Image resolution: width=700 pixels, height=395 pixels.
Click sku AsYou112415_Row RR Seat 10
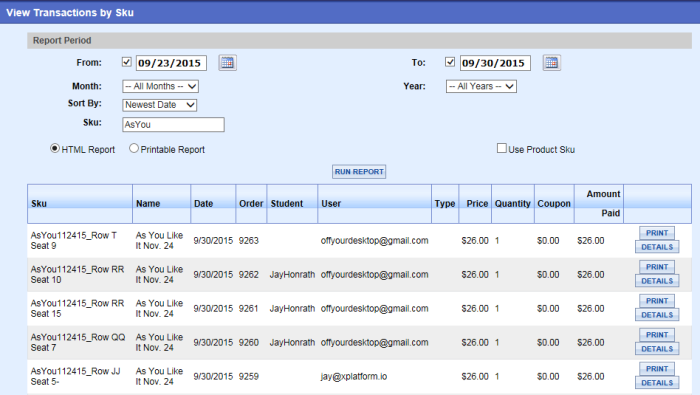pyautogui.click(x=77, y=274)
